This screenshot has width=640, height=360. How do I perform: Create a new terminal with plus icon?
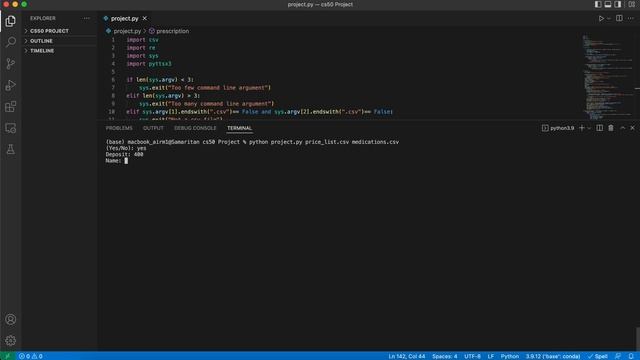(582, 128)
